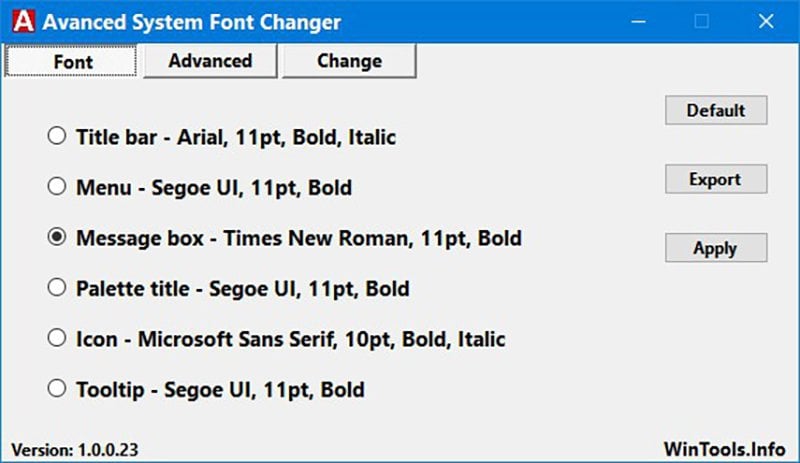Image resolution: width=800 pixels, height=463 pixels.
Task: Click the Tooltip Segoe UI label
Action: point(220,390)
